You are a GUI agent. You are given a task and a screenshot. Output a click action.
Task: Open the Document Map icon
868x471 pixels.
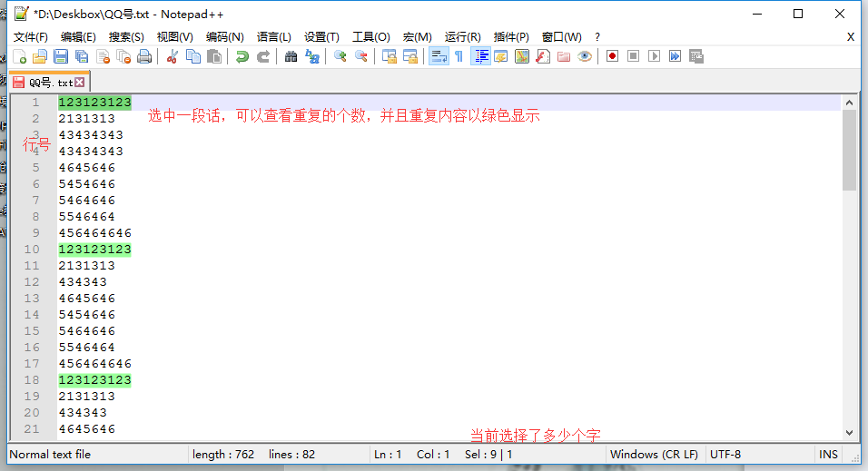[x=522, y=56]
